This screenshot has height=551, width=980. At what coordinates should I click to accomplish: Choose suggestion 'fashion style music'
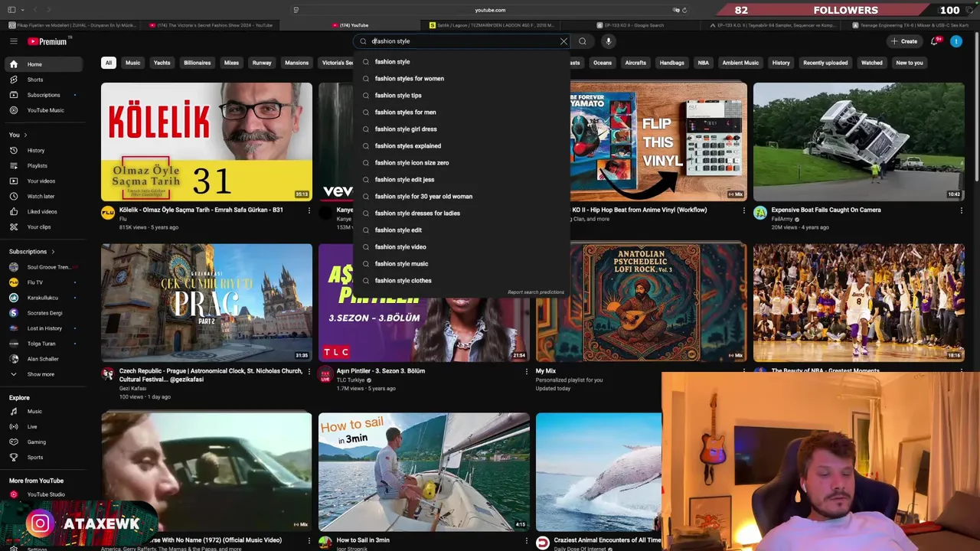tap(462, 264)
